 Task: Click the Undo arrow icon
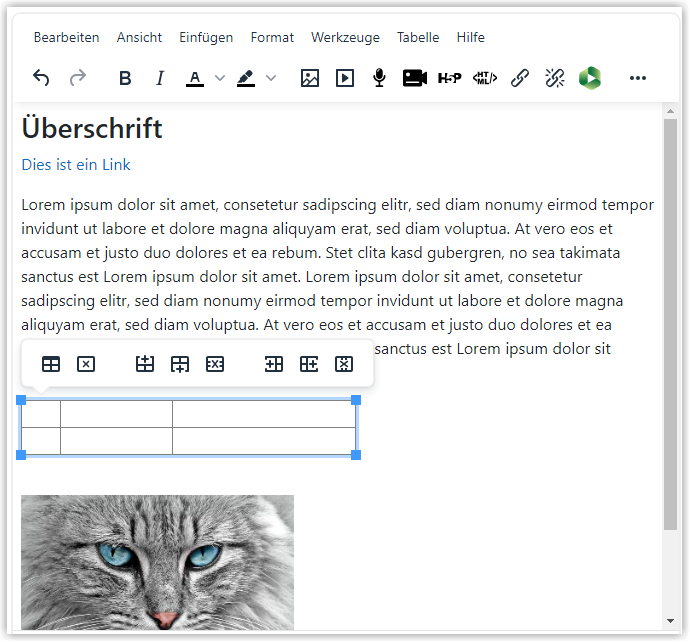tap(41, 78)
